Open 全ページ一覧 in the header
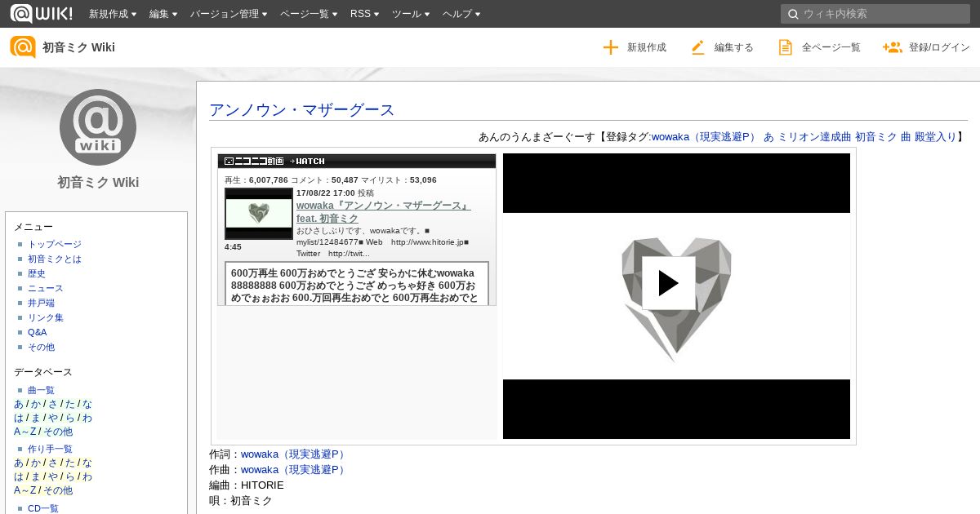980x514 pixels. click(831, 47)
